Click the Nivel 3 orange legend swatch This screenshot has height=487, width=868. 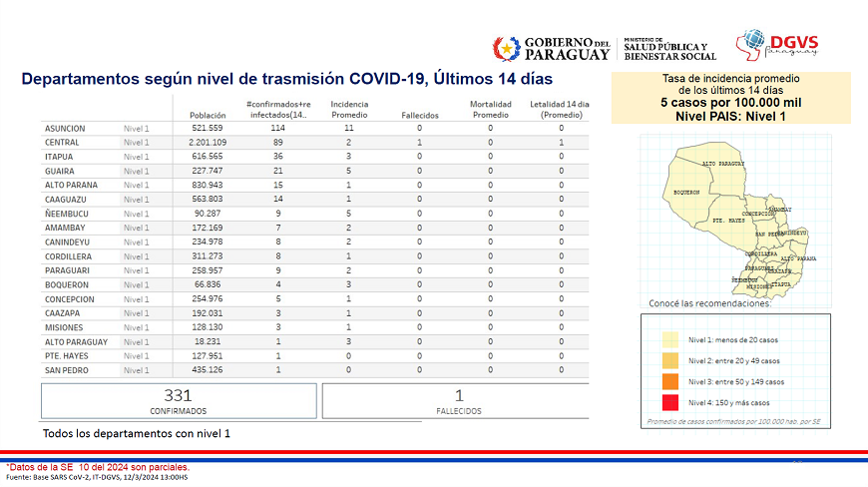coord(669,381)
